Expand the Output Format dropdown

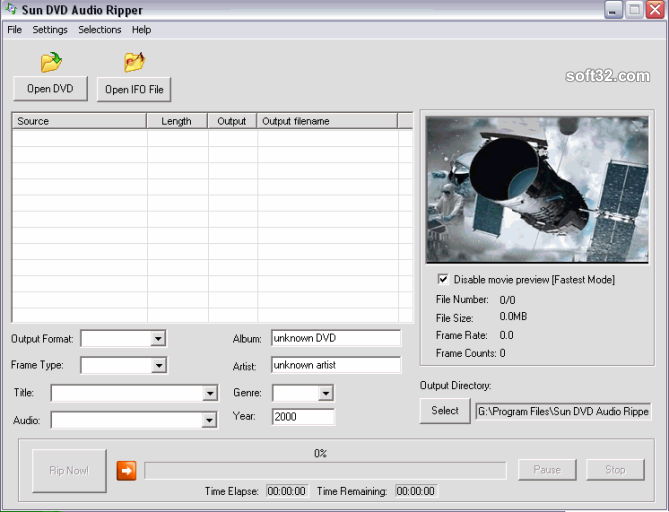click(158, 339)
